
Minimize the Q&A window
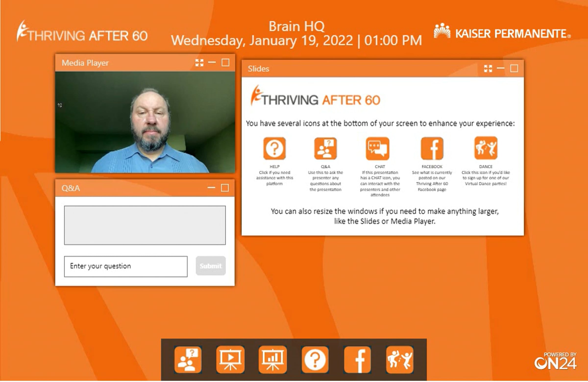click(211, 188)
